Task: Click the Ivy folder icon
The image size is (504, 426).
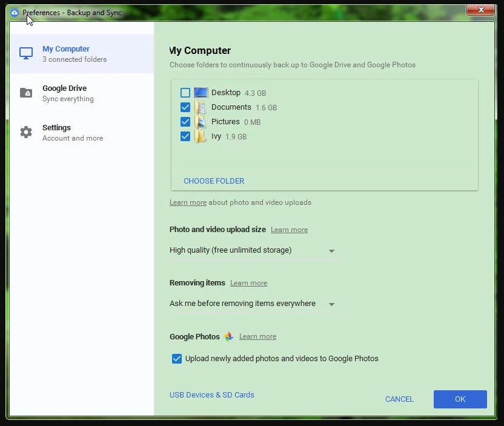Action: click(x=201, y=136)
